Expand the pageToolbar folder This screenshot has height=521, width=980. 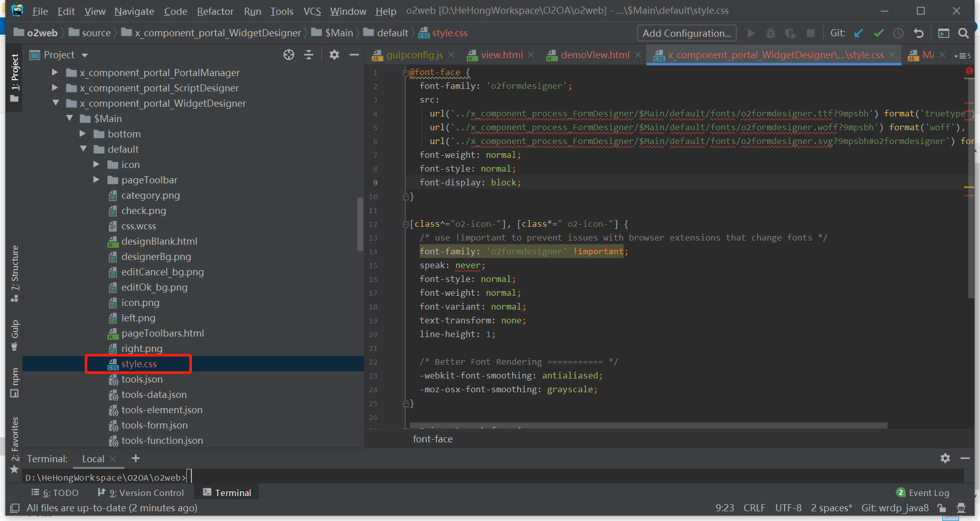pos(96,180)
